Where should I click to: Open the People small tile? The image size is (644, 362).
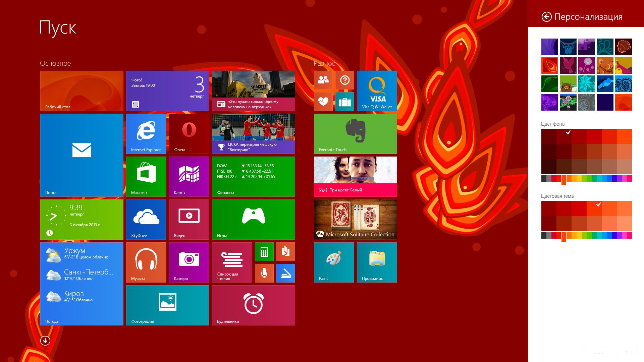[x=323, y=80]
